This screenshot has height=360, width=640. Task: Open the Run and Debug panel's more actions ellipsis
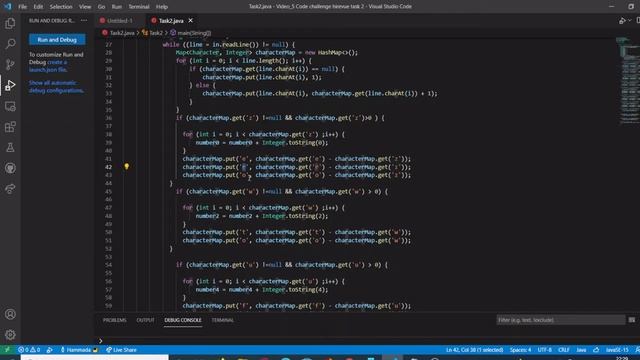tap(84, 20)
